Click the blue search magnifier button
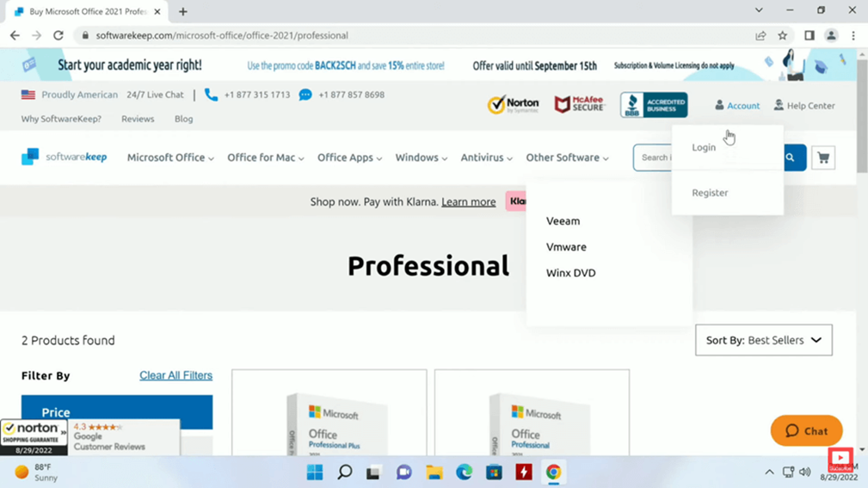This screenshot has height=488, width=868. (x=791, y=158)
